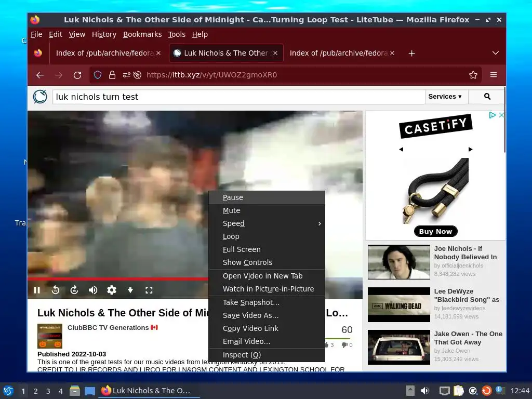Image resolution: width=532 pixels, height=399 pixels.
Task: Click the AdChoices icon on the Casetify ad
Action: [493, 115]
